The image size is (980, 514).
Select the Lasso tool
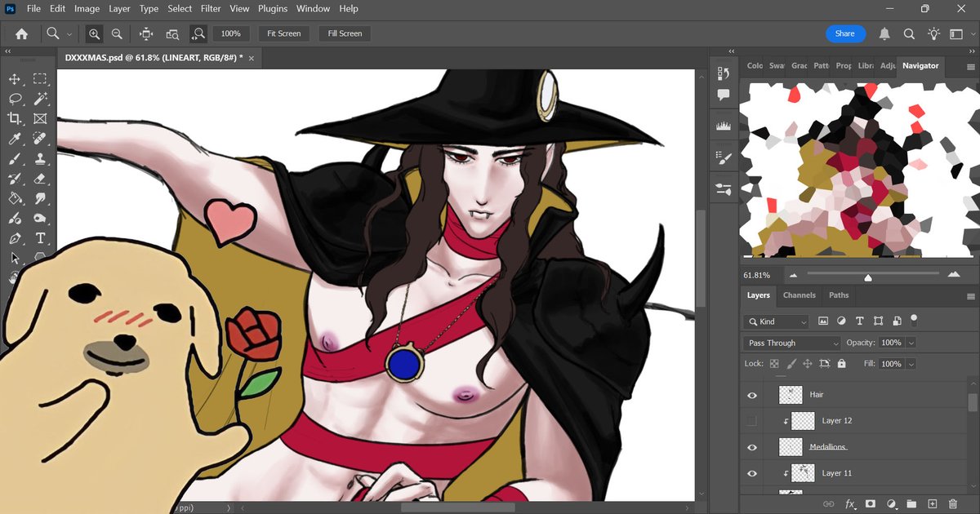point(15,99)
